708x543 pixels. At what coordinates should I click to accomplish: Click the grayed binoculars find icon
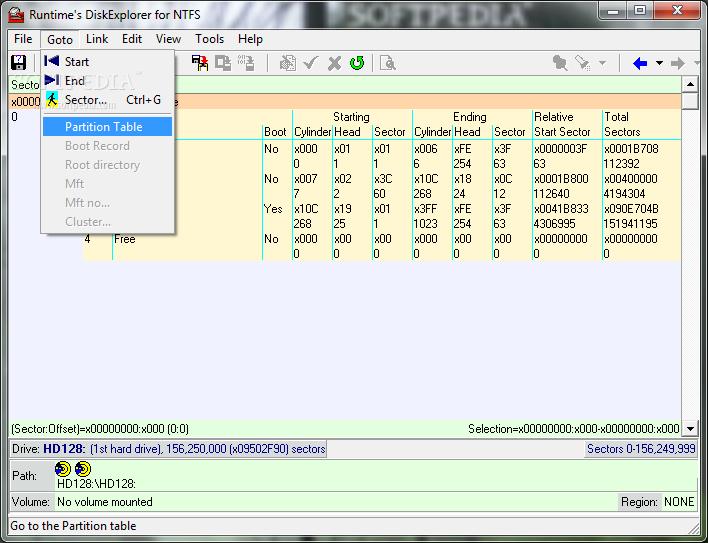pos(560,63)
